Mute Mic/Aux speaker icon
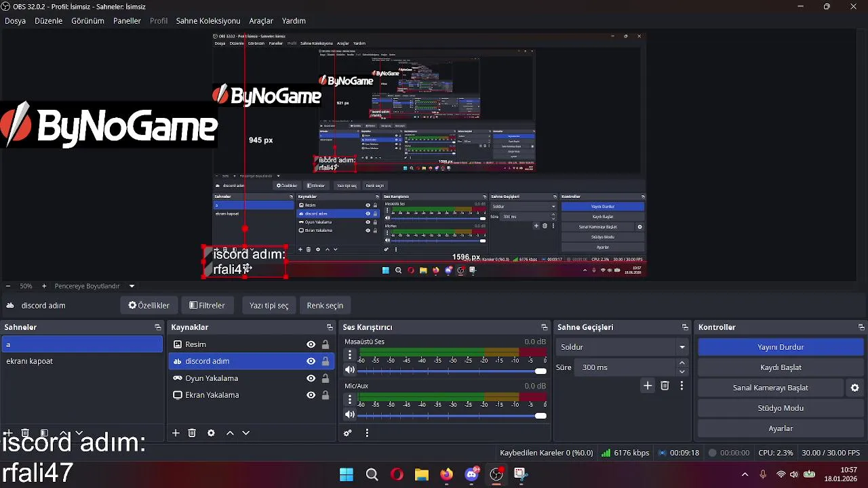The height and width of the screenshot is (488, 868). [x=350, y=414]
